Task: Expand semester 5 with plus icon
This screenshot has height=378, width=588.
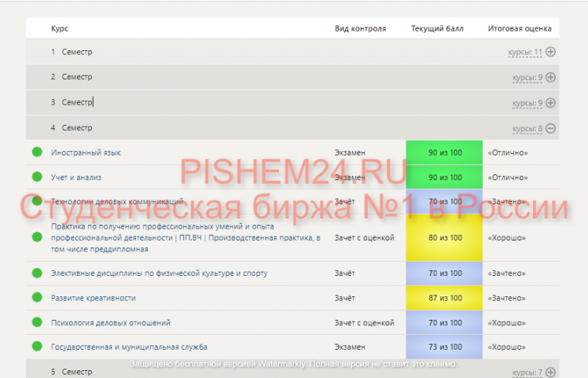Action: click(x=550, y=372)
